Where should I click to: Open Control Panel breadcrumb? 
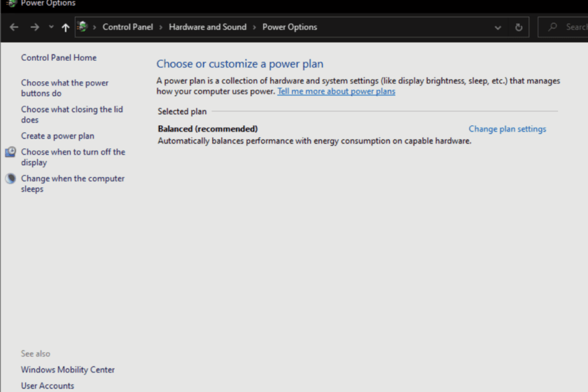pyautogui.click(x=127, y=27)
